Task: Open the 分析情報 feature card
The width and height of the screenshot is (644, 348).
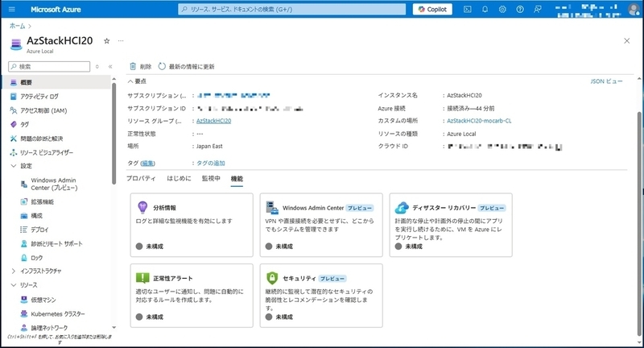Action: pyautogui.click(x=192, y=225)
